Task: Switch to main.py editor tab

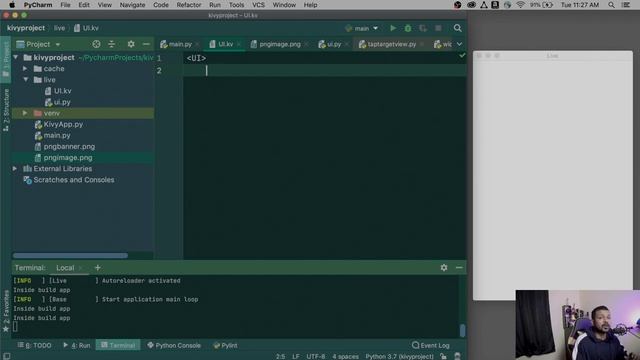Action: [180, 44]
